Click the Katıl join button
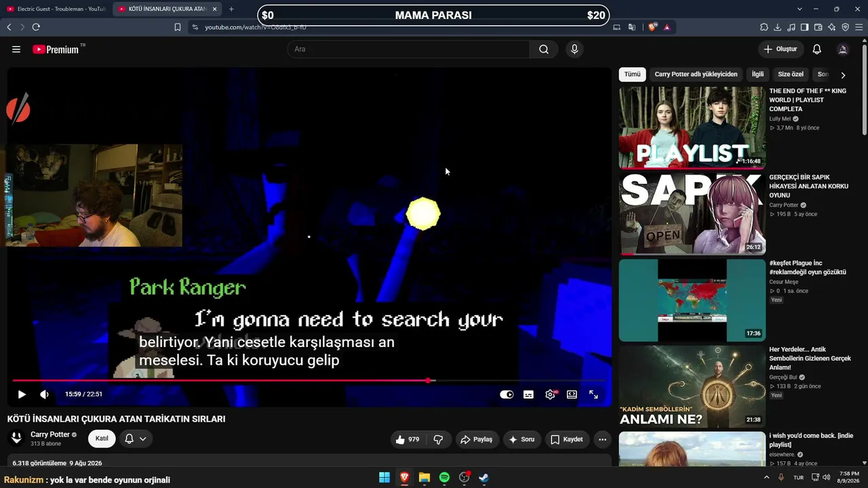868x488 pixels. click(x=102, y=439)
